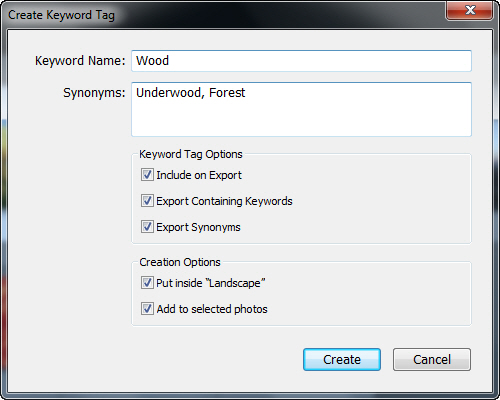
Task: Click the word Underwood in the Synonyms box
Action: (x=168, y=93)
